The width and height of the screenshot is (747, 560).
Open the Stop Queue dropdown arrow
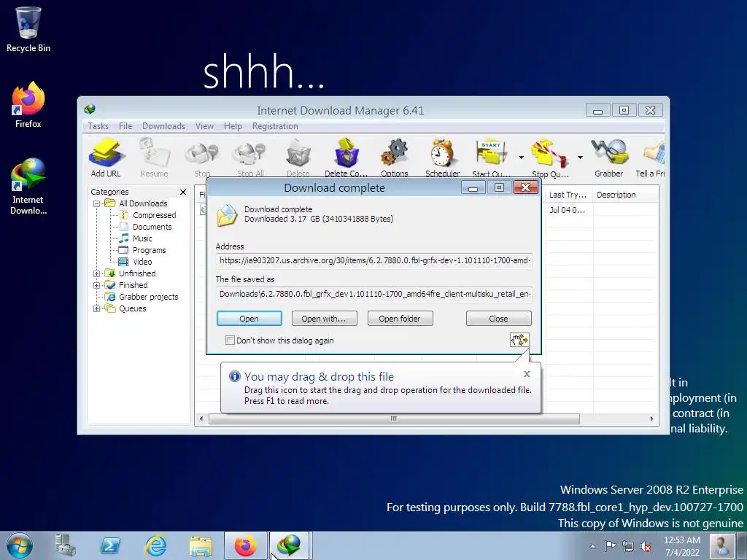click(x=580, y=157)
